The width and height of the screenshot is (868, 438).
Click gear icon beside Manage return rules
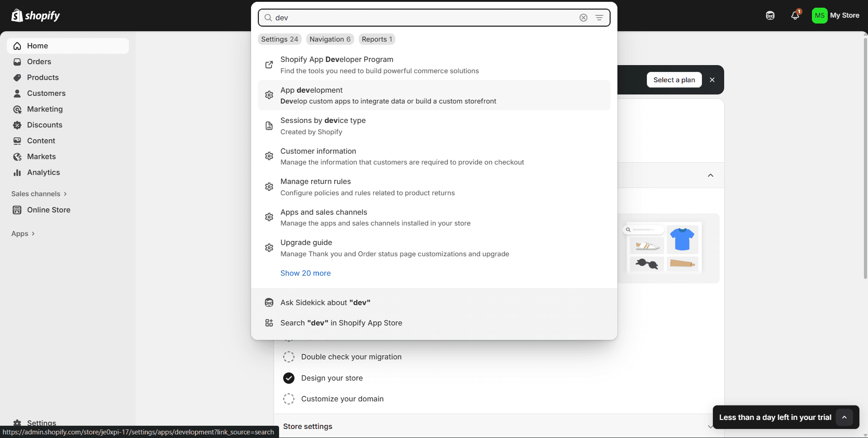[x=269, y=187]
